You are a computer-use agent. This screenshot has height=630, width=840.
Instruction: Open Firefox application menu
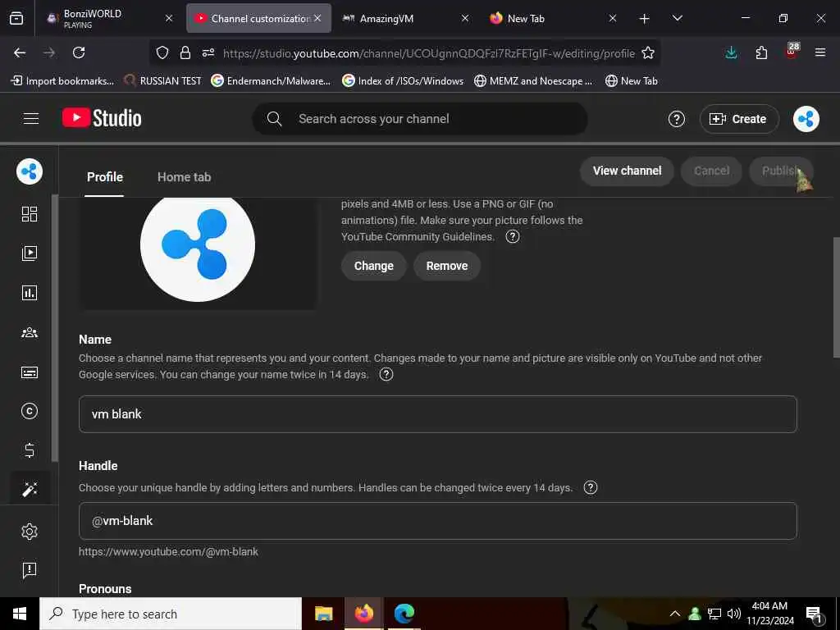(x=819, y=52)
